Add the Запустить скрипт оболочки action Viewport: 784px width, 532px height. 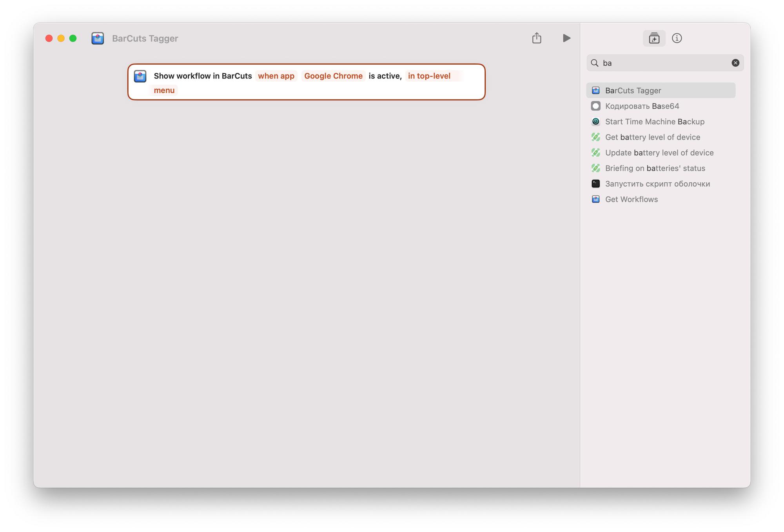pyautogui.click(x=657, y=184)
